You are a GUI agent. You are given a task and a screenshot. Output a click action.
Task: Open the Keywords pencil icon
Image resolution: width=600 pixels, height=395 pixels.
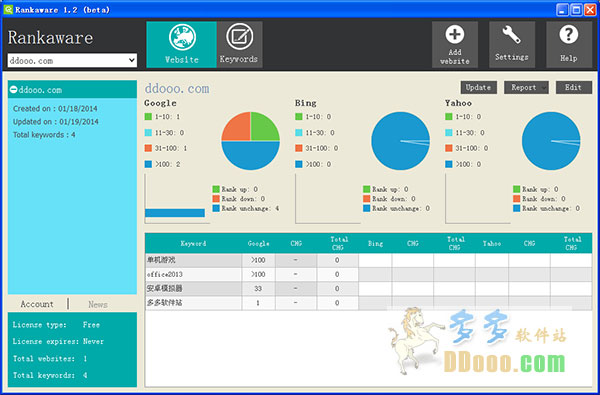point(240,37)
